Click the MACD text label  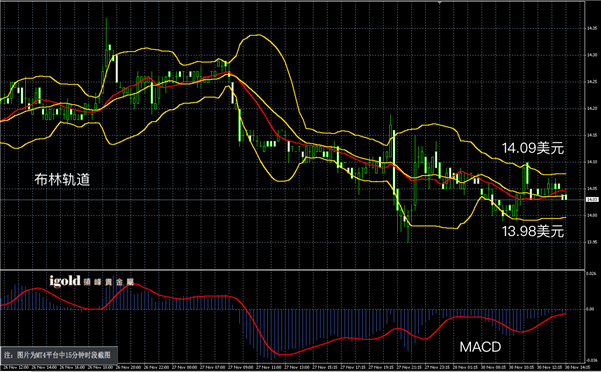[480, 347]
